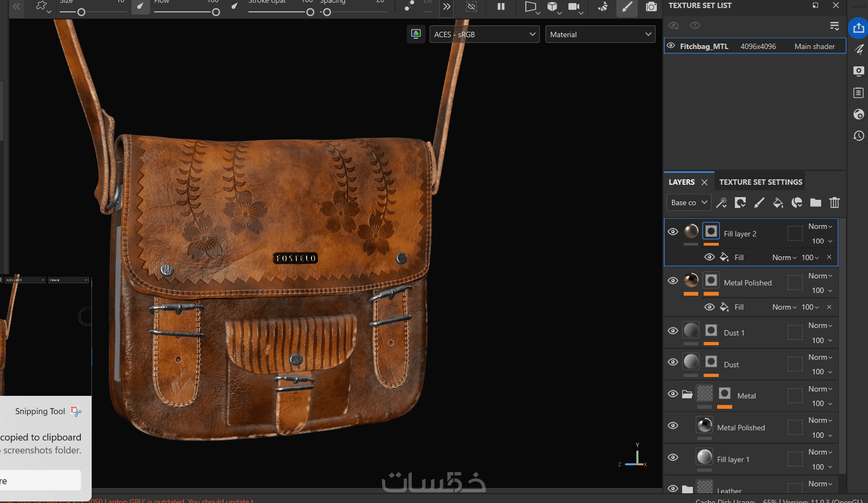Hide the Metal folder layer

pos(673,394)
